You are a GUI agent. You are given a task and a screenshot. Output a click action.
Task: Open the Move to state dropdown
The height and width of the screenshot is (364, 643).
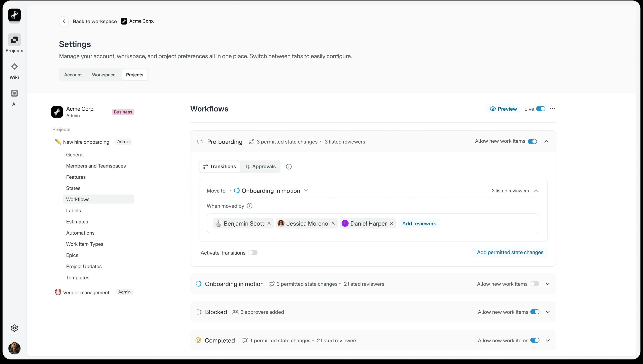306,190
